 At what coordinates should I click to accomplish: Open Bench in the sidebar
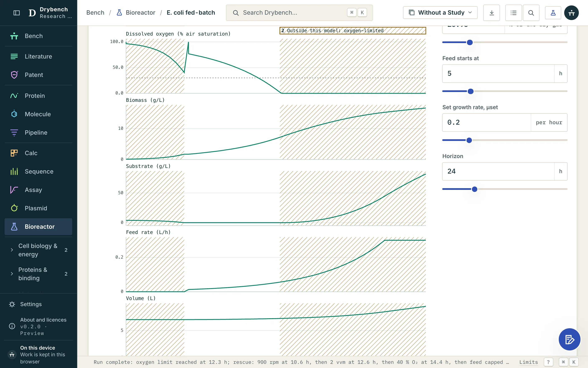coord(38,36)
